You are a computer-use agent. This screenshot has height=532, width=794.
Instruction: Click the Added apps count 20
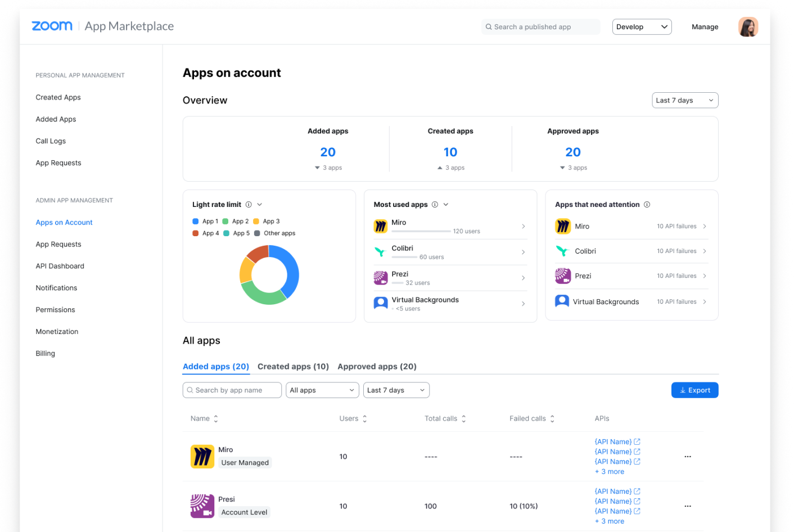point(328,152)
